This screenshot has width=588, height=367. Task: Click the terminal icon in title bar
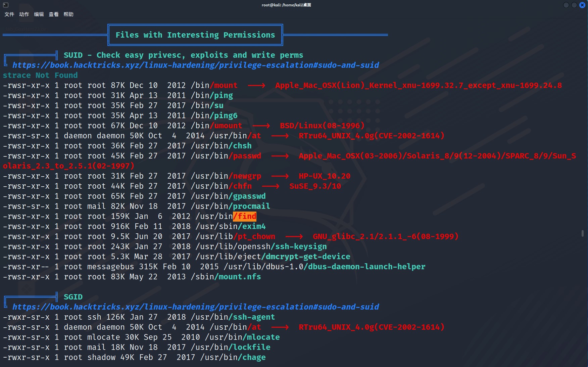[x=6, y=5]
